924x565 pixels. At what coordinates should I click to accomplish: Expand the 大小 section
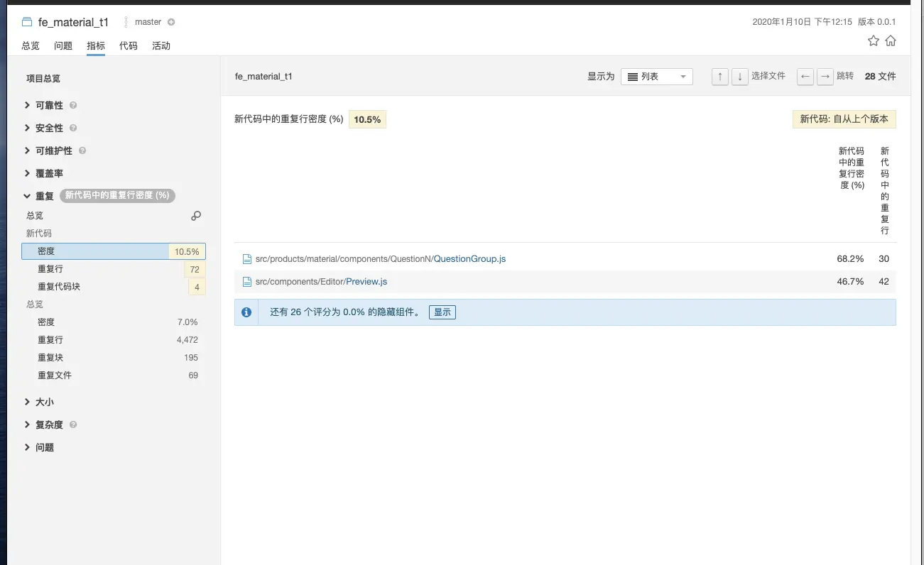pyautogui.click(x=39, y=402)
